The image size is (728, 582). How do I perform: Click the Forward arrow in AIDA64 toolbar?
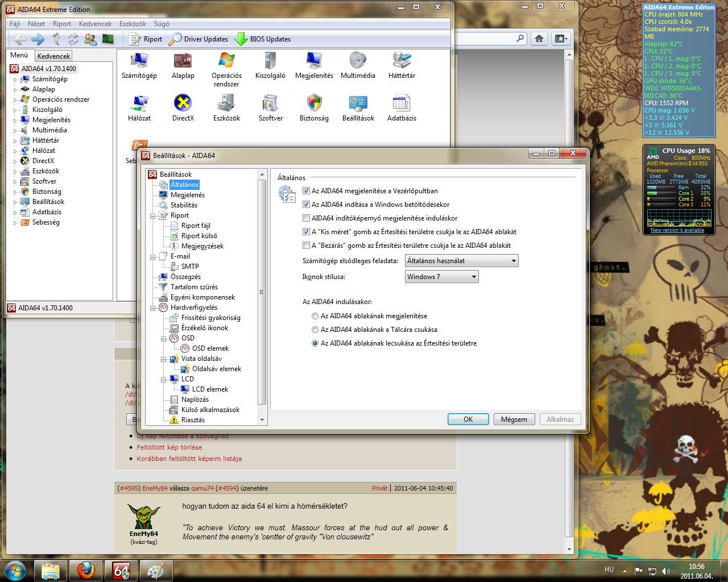[38, 39]
